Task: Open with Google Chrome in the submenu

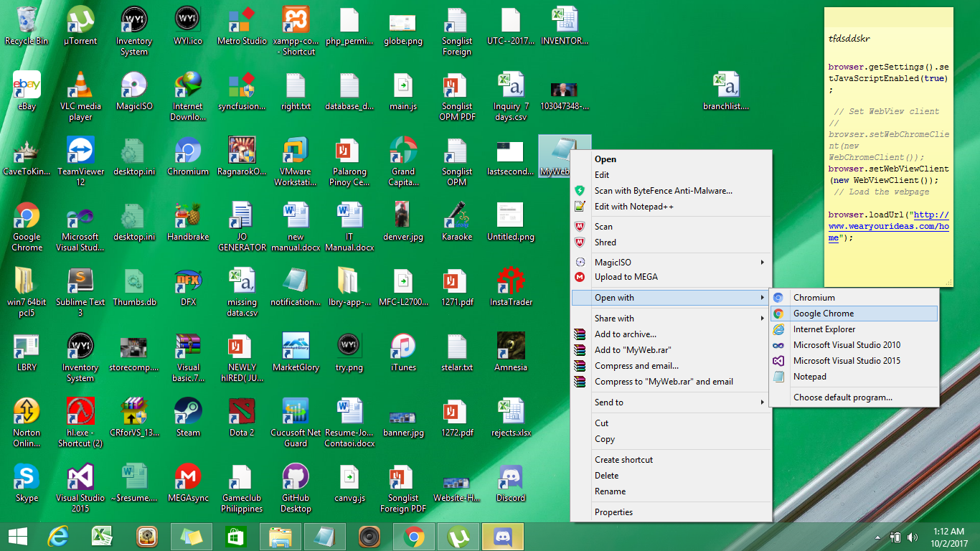Action: tap(854, 314)
